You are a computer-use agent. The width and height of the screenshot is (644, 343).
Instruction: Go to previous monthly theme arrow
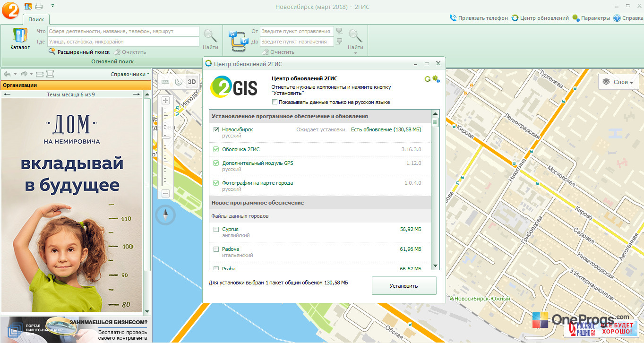point(7,94)
